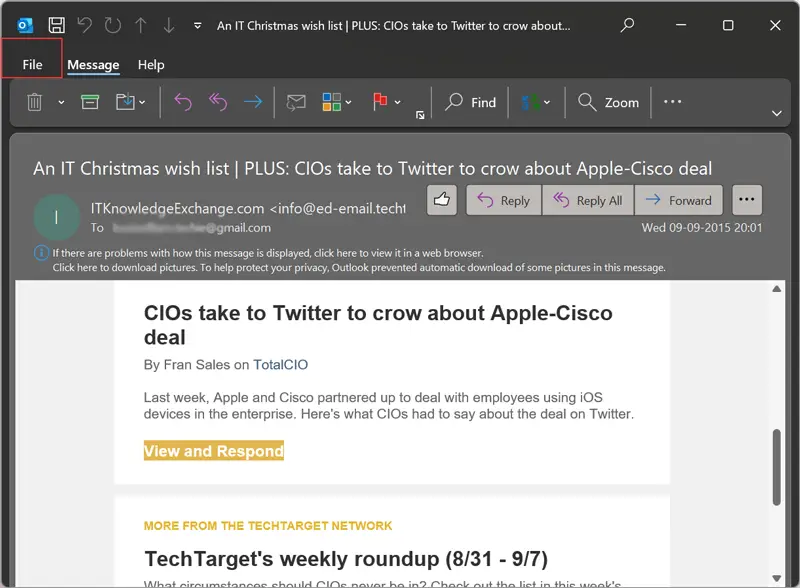
Task: Click the vertical scrollbar thumb
Action: point(777,468)
